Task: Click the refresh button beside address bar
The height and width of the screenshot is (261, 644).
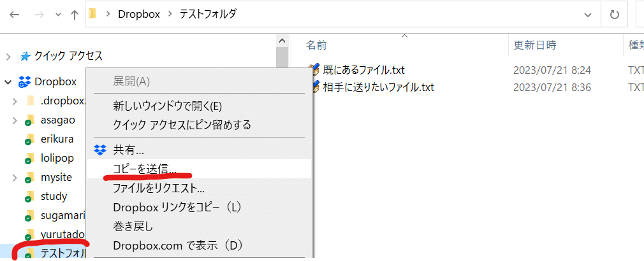Action: [615, 15]
